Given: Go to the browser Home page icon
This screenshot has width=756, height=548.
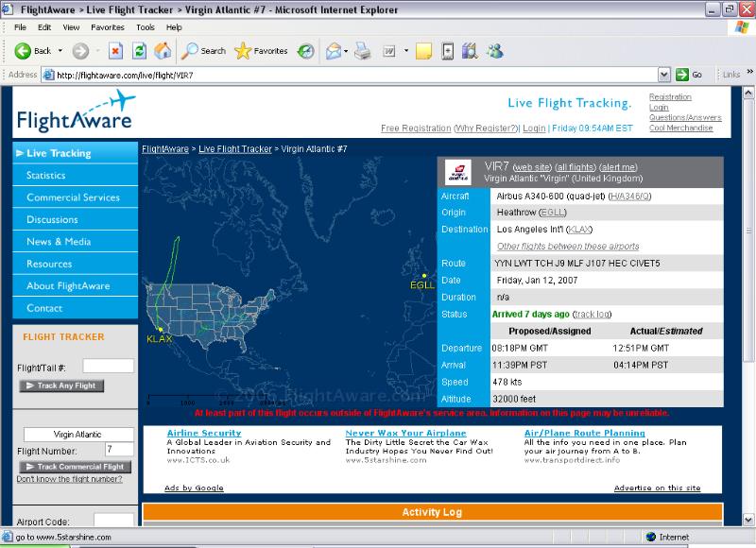Looking at the screenshot, I should 163,50.
